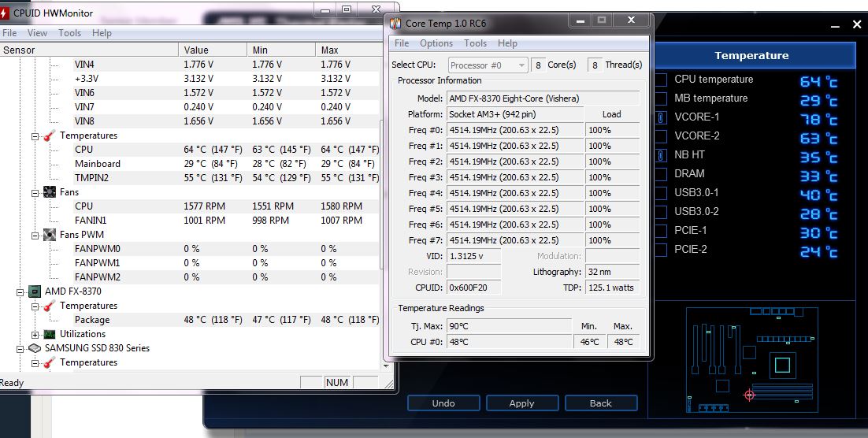
Task: Open the Processor #0 dropdown in Core Temp
Action: coord(488,65)
